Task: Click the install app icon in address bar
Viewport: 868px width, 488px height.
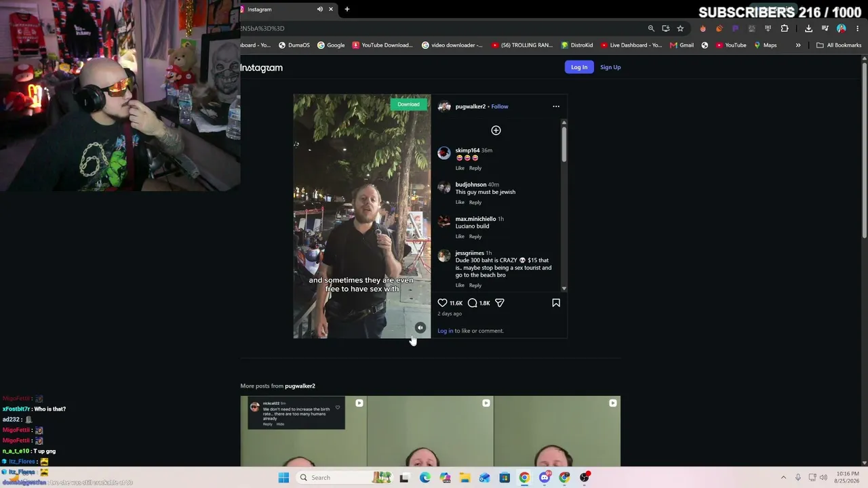Action: (x=666, y=28)
